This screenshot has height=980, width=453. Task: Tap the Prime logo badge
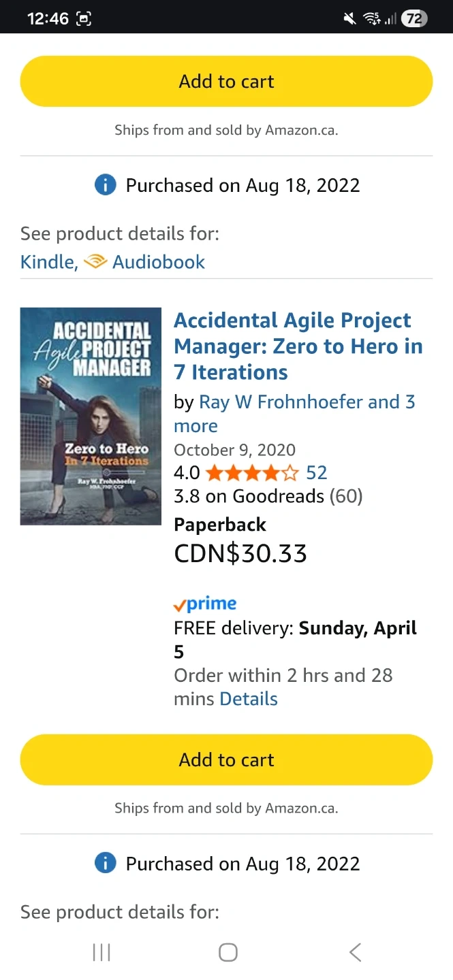205,604
